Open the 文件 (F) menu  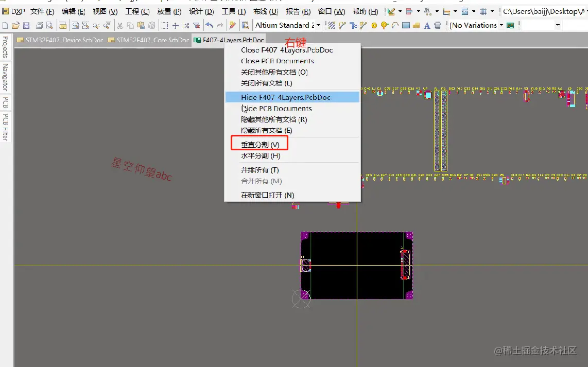pos(42,12)
